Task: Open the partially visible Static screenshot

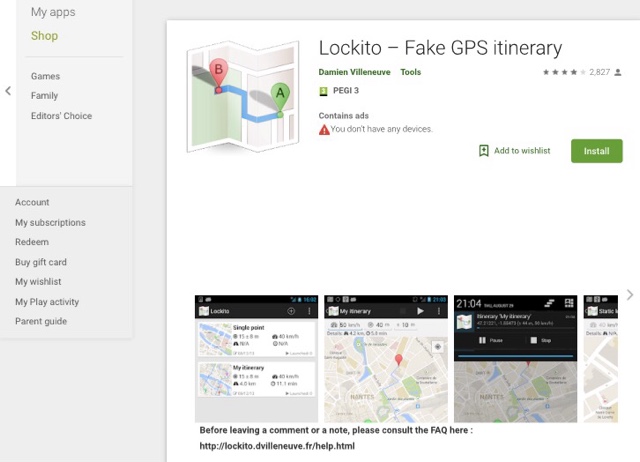Action: tap(600, 358)
